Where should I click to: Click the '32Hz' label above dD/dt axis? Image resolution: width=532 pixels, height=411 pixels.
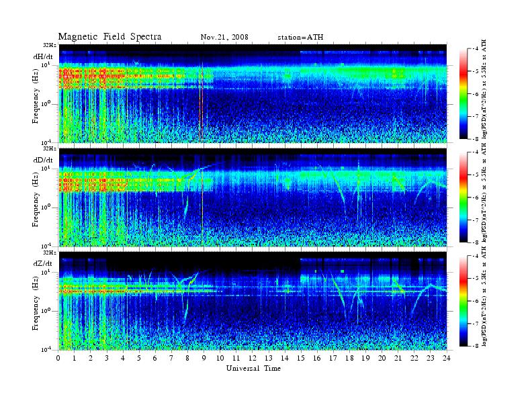coord(50,148)
